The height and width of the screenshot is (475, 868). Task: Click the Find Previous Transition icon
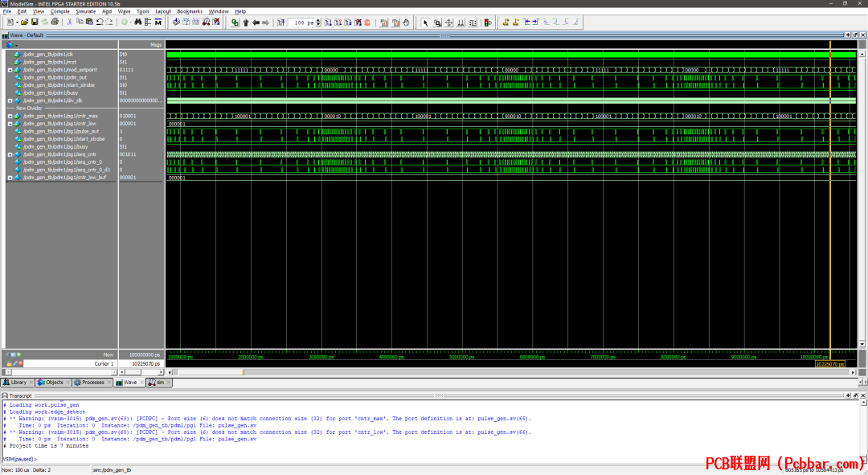[526, 23]
